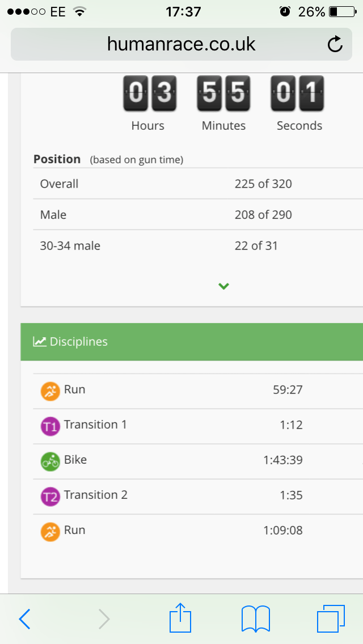The image size is (363, 644).
Task: Open the tabs overview icon
Action: coord(331,618)
